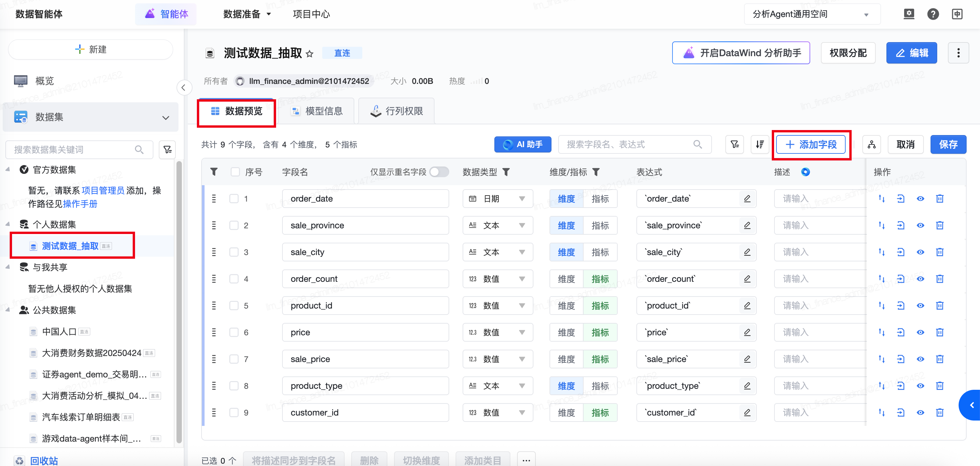Open the 分析Agent通用空间 workspace dropdown
Viewport: 980px width, 466px height.
click(x=812, y=14)
